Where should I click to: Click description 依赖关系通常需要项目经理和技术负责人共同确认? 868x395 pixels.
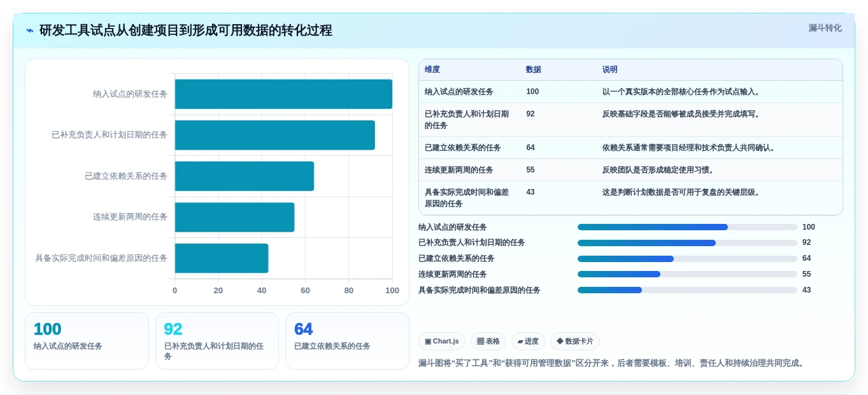click(689, 148)
